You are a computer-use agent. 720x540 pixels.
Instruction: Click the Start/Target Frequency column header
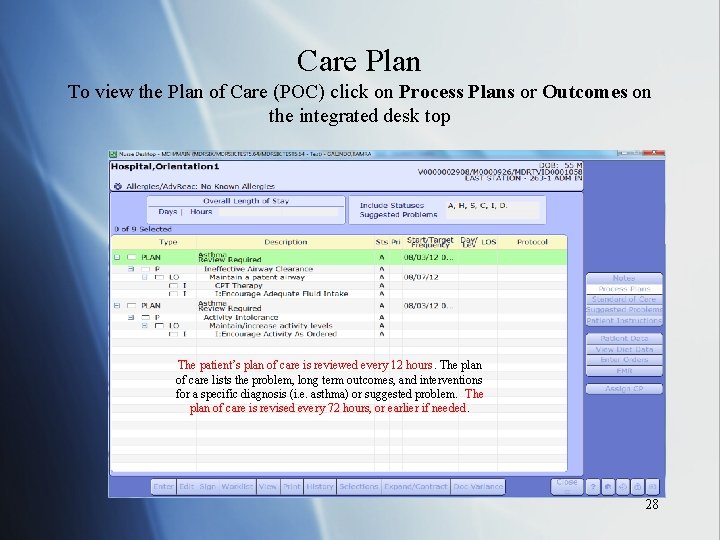coord(430,242)
